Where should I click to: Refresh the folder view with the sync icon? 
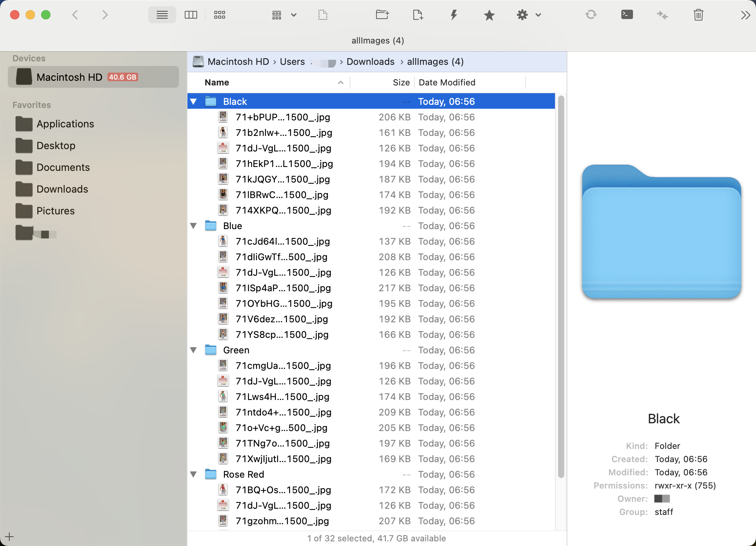tap(591, 15)
